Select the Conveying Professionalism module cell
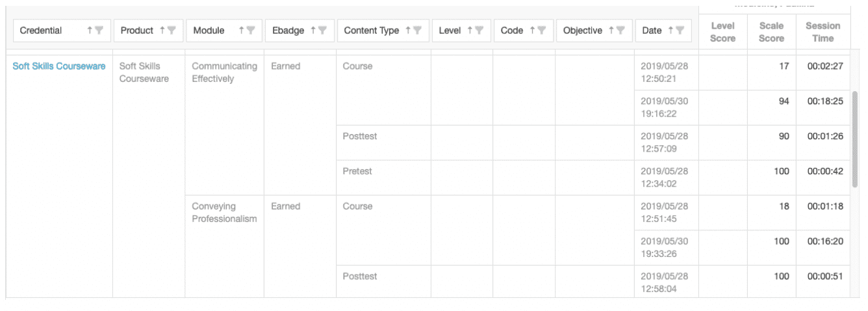868x311 pixels. tap(224, 213)
